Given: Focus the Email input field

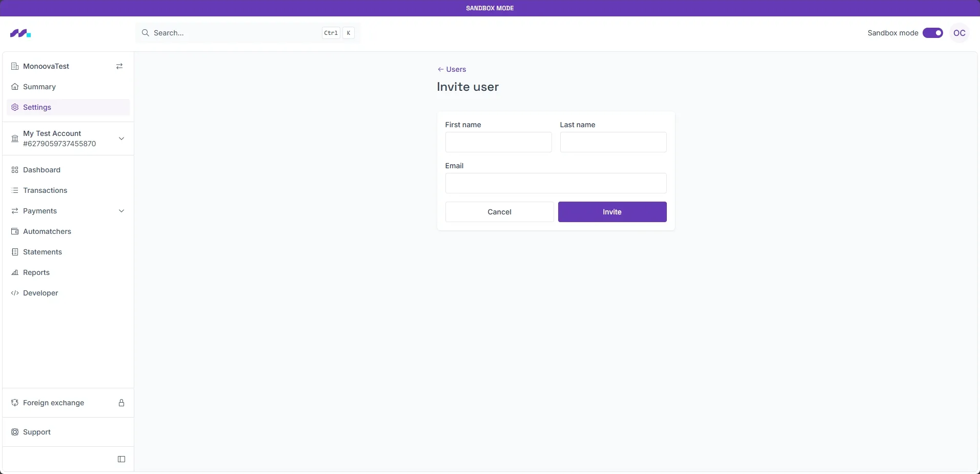Looking at the screenshot, I should click(556, 183).
